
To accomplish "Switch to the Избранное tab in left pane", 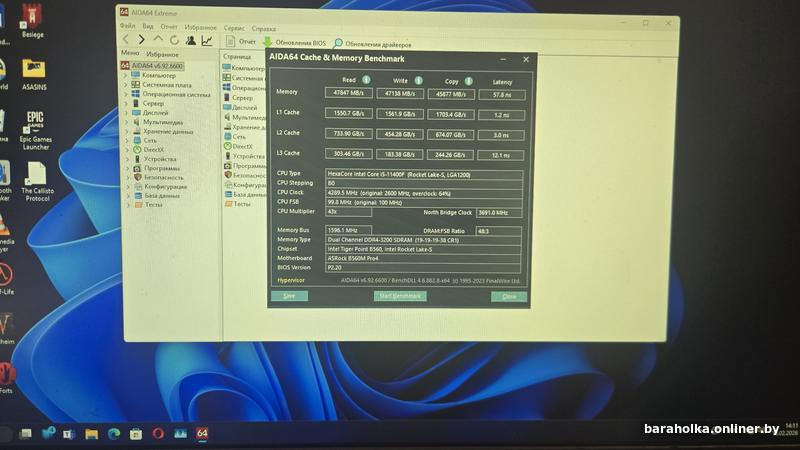I will click(x=162, y=54).
